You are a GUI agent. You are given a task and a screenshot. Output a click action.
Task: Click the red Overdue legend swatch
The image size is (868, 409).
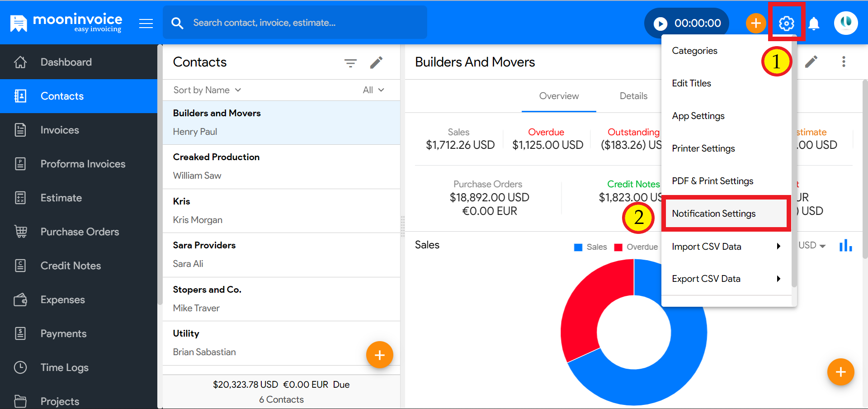618,247
